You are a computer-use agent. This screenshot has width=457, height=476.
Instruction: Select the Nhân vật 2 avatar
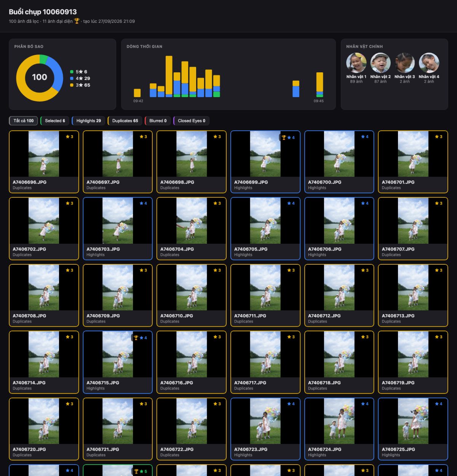point(380,63)
